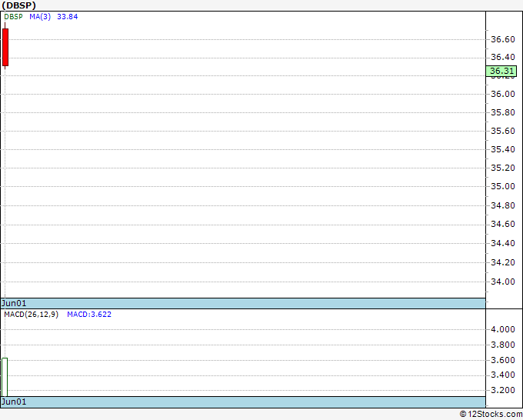Click the 35.40 price axis label
The image size is (523, 420).
pos(503,149)
